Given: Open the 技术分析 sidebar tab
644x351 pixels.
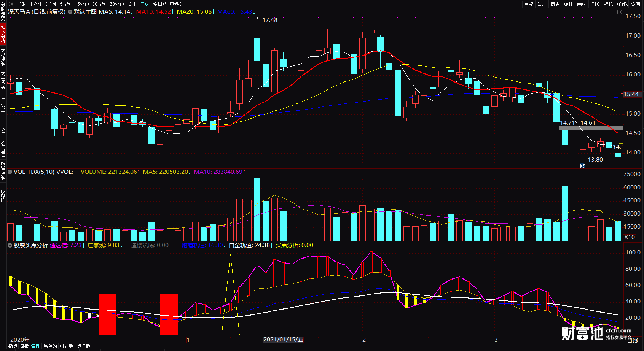Looking at the screenshot, I should [x=3, y=34].
